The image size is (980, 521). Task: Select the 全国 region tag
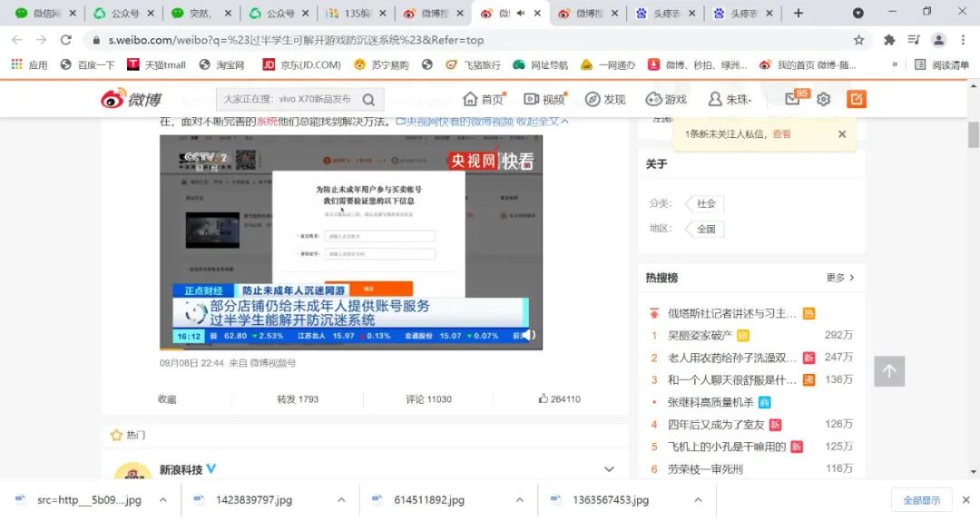[705, 229]
